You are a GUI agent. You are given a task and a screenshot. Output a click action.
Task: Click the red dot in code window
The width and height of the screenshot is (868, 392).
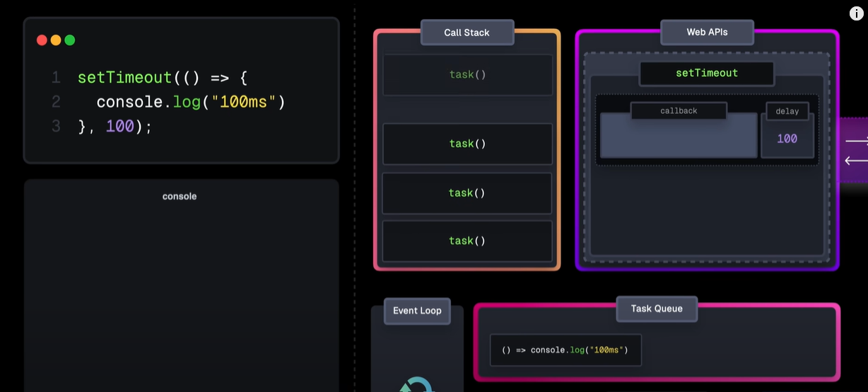pyautogui.click(x=42, y=40)
